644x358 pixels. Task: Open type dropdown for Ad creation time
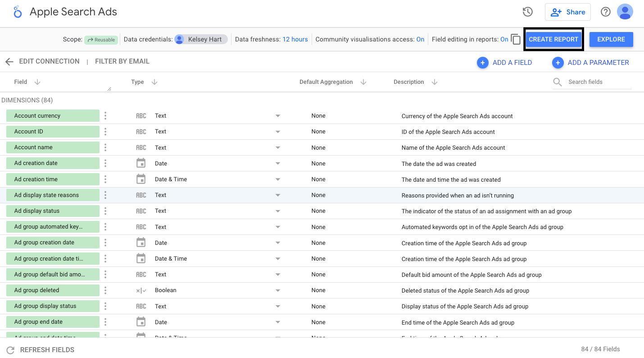pos(278,179)
